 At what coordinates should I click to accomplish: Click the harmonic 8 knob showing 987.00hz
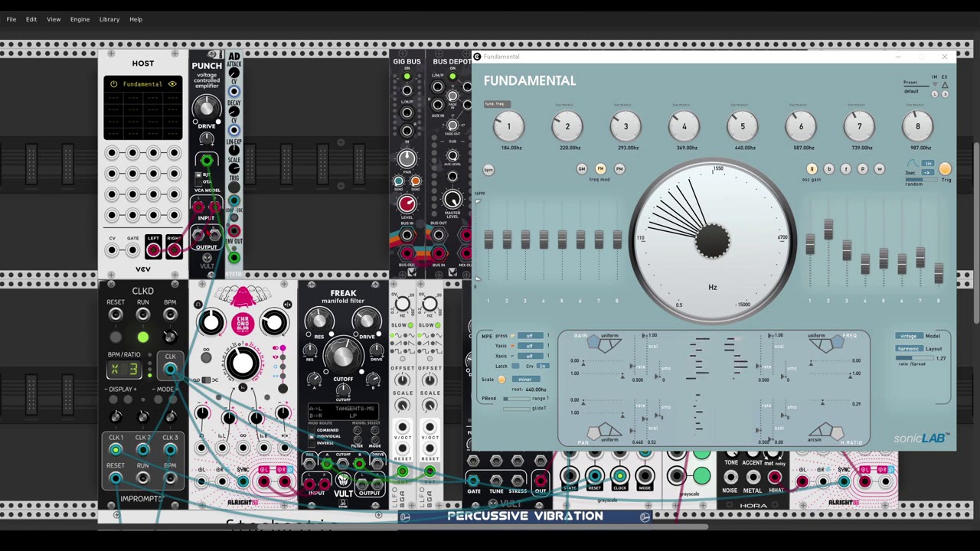tap(917, 126)
